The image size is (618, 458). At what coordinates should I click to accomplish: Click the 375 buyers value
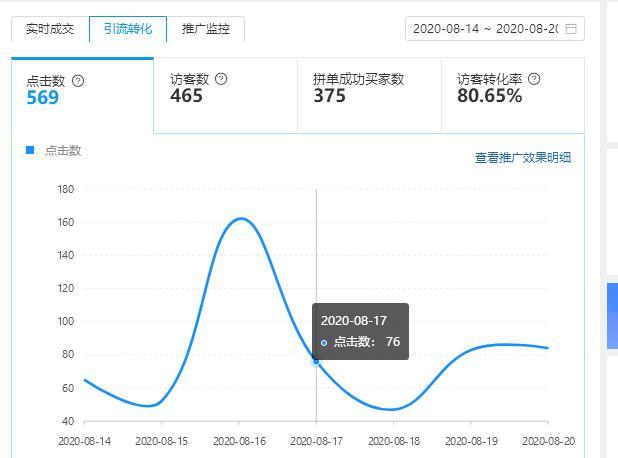[329, 96]
